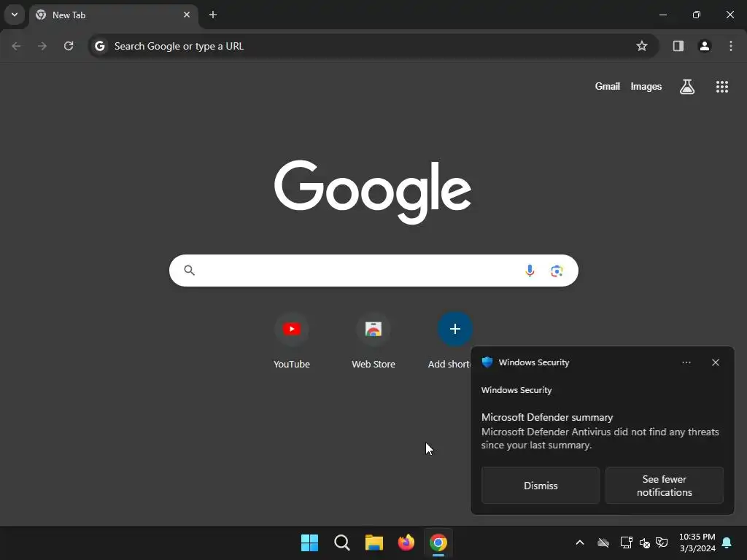Click the Google search box

[373, 271]
